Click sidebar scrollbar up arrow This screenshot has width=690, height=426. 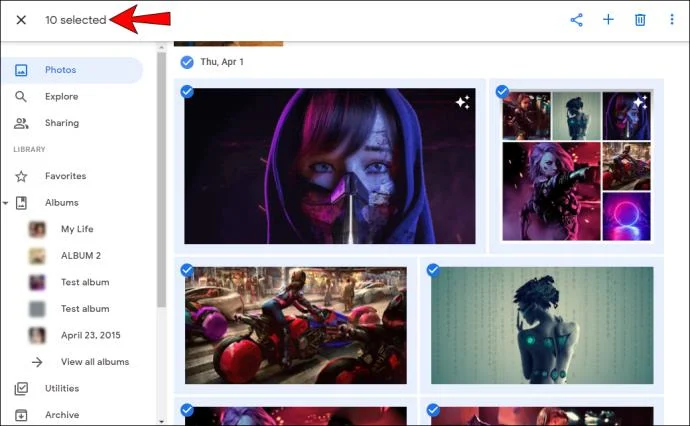[161, 47]
